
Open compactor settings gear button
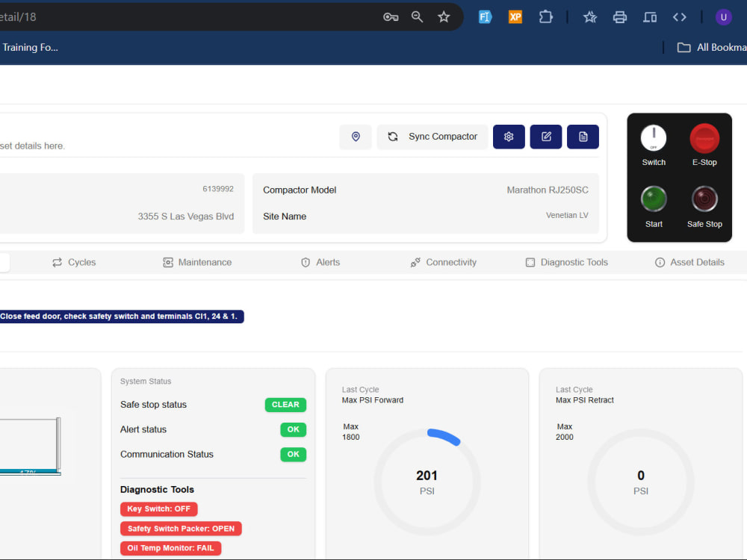(509, 137)
